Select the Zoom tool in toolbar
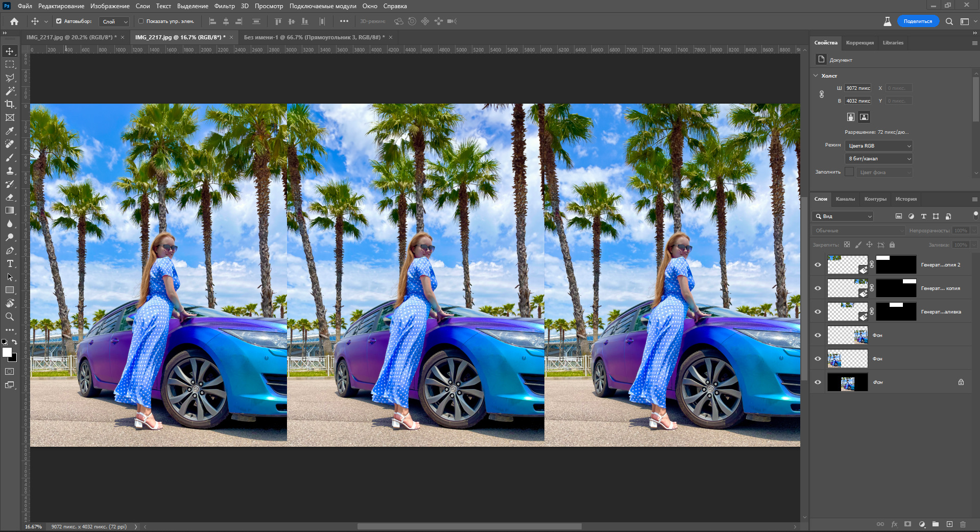980x532 pixels. coord(10,317)
